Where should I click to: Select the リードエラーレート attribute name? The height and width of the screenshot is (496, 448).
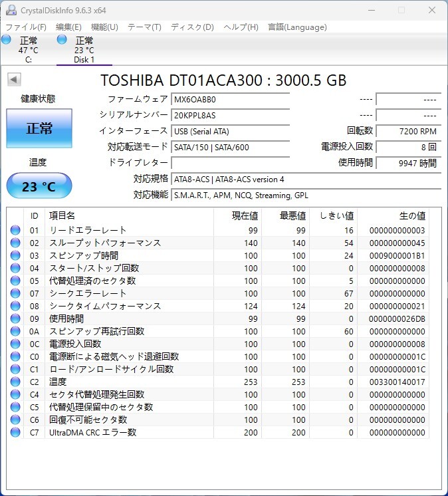(x=88, y=230)
